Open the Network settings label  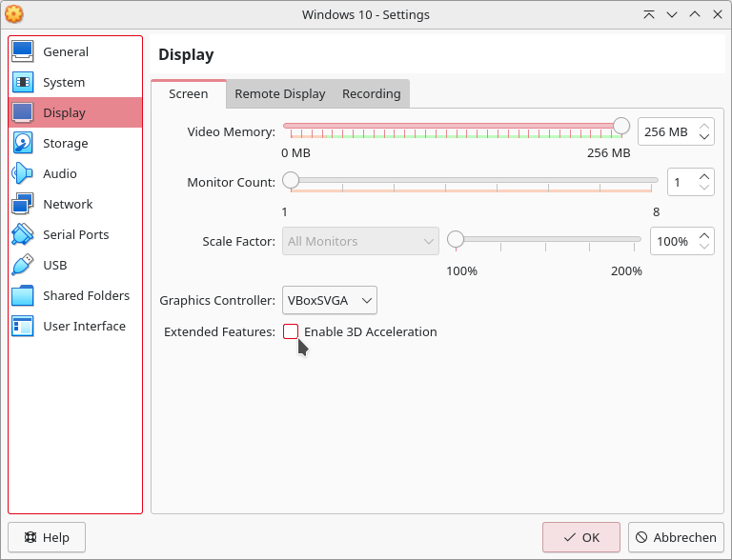coord(68,204)
